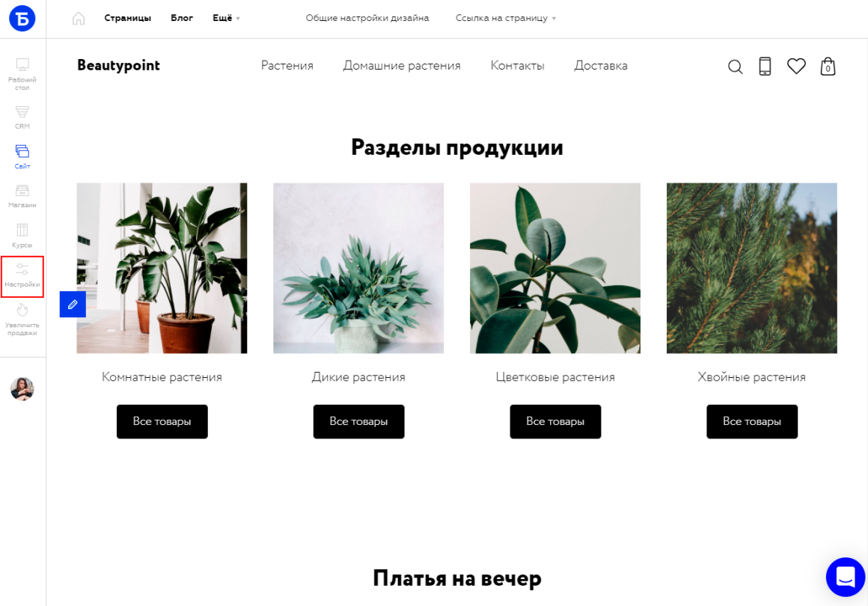The width and height of the screenshot is (868, 606).
Task: Open the Курсы sidebar section
Action: (22, 236)
